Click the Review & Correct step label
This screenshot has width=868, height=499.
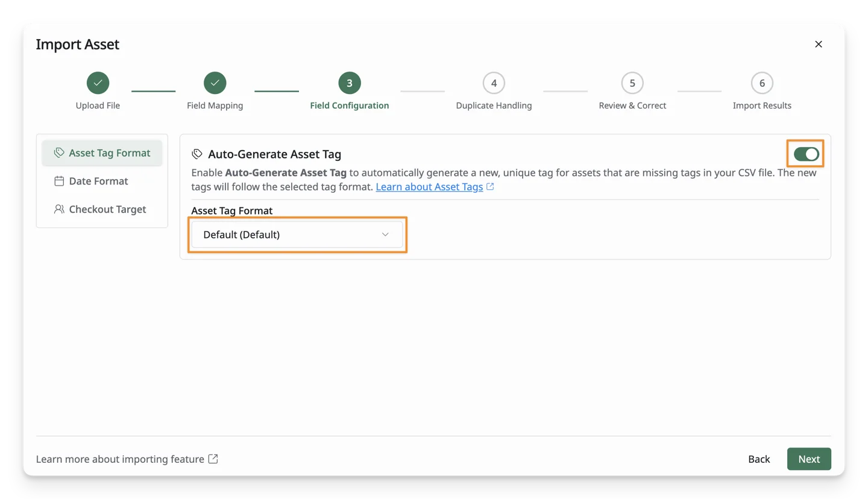[x=632, y=105]
